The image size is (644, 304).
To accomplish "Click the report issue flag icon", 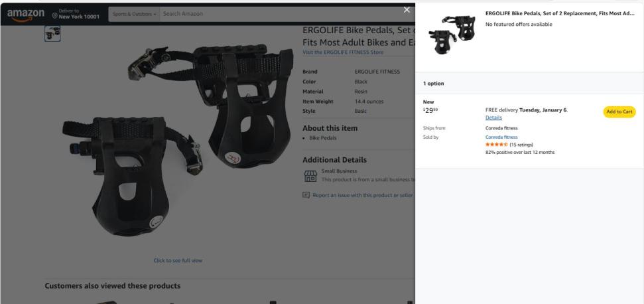I will tap(306, 195).
